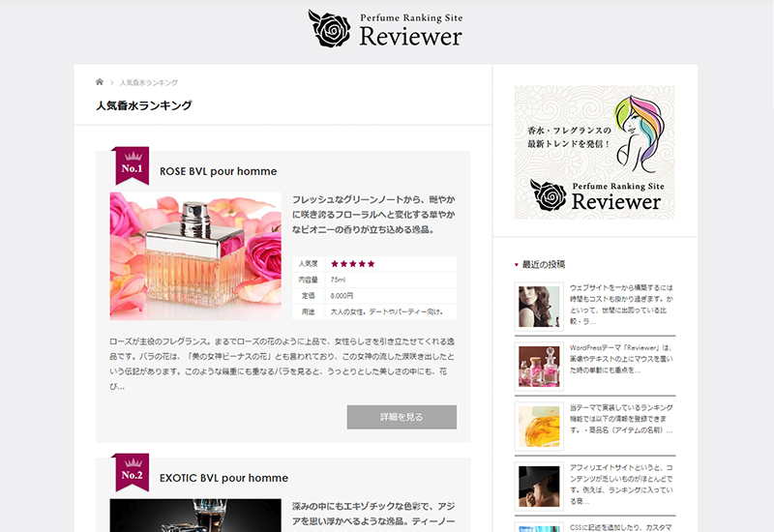Click the 内容量 table label

[x=308, y=280]
